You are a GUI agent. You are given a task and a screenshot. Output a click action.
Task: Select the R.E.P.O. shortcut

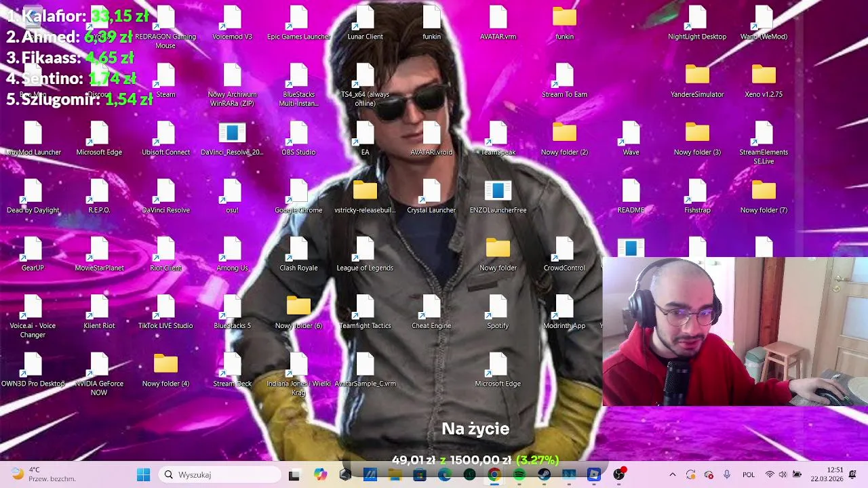click(x=99, y=197)
